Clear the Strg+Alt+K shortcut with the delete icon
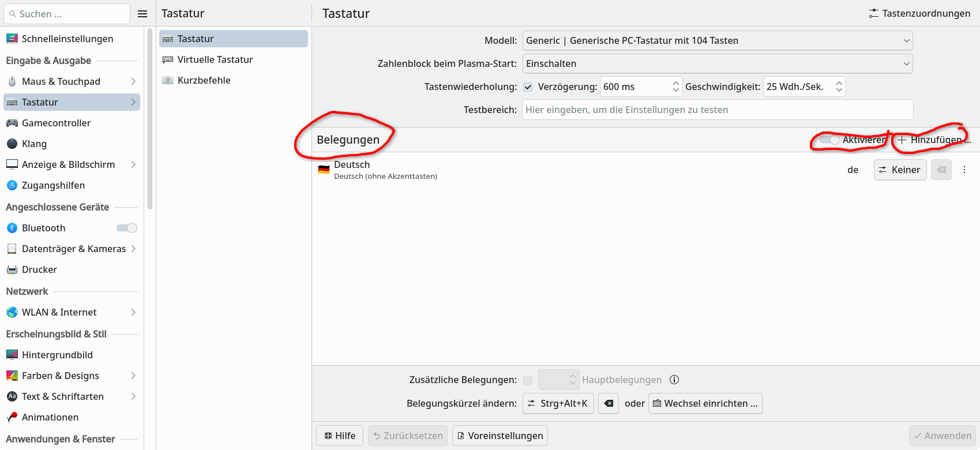 pyautogui.click(x=609, y=403)
